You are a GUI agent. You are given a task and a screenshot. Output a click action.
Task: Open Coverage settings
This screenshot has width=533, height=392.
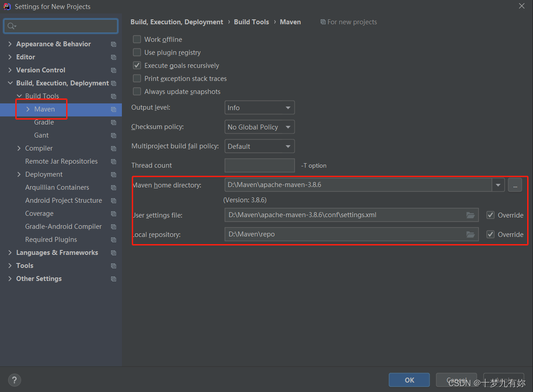39,214
